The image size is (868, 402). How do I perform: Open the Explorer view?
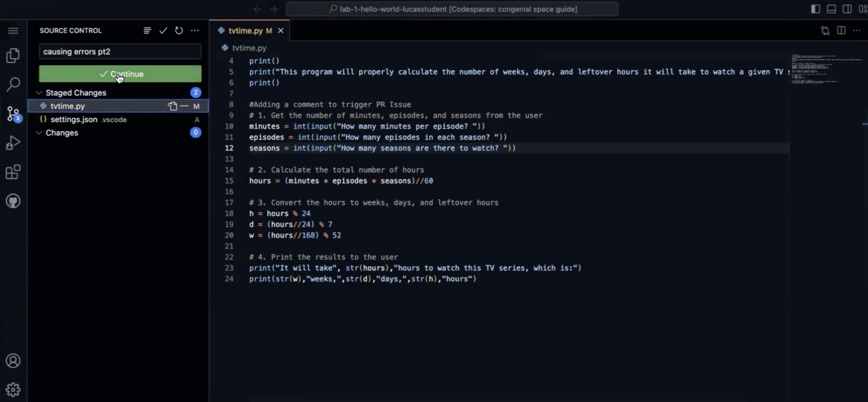[13, 55]
